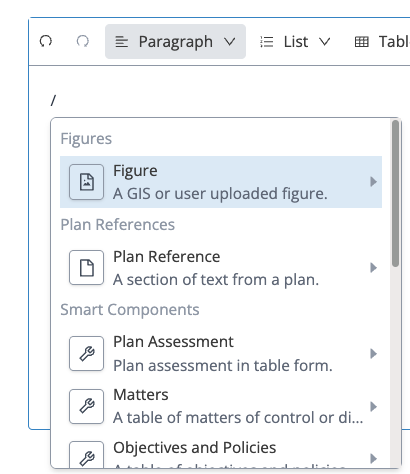This screenshot has height=474, width=410.
Task: Click the redo arrow icon
Action: pos(83,41)
